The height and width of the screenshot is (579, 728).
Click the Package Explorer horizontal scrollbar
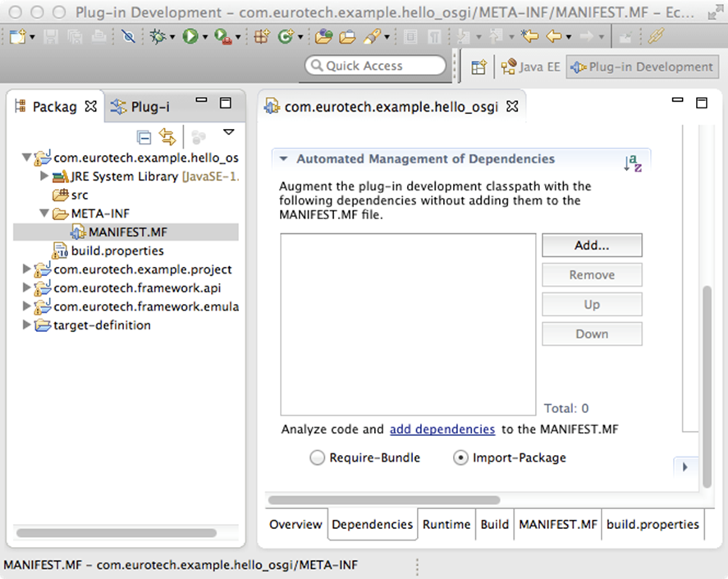pyautogui.click(x=117, y=532)
